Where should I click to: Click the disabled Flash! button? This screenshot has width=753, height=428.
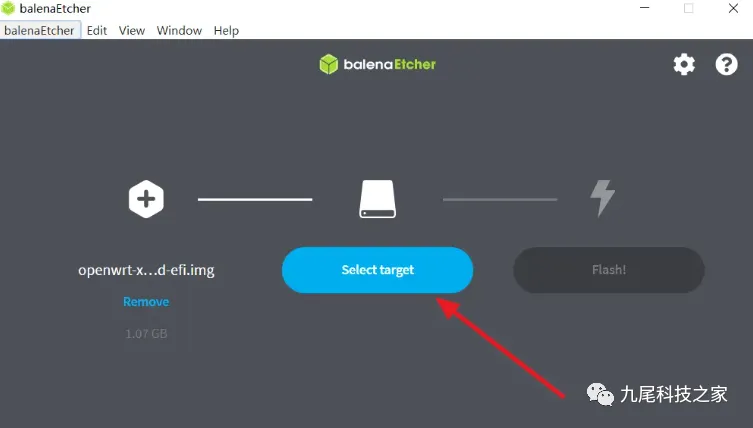[x=609, y=270]
